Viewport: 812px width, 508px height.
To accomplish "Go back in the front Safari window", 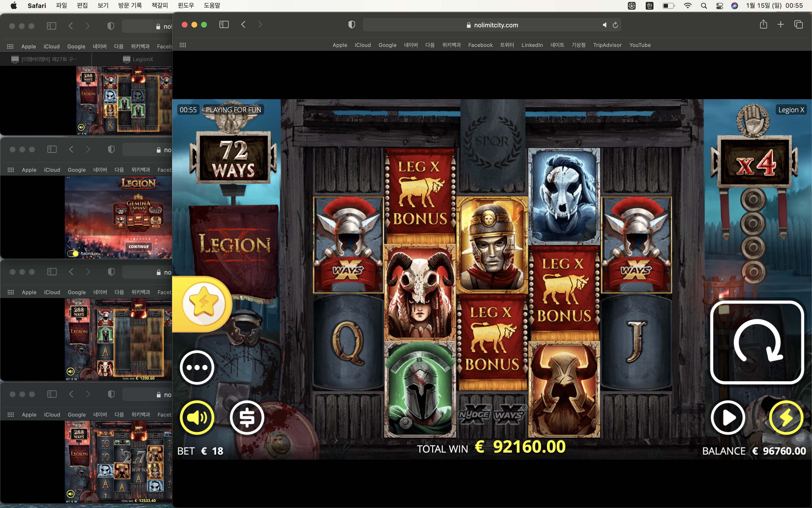I will pos(244,24).
